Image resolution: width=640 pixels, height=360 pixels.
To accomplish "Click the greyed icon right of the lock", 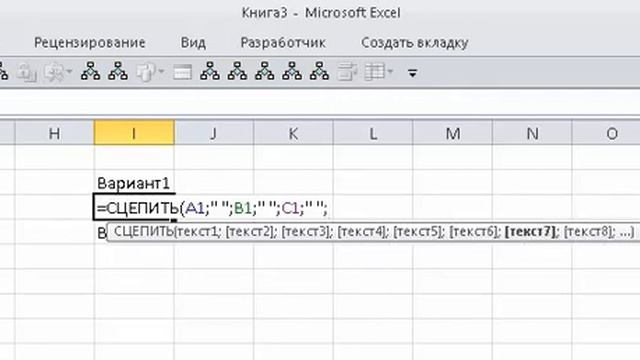I will 54,73.
